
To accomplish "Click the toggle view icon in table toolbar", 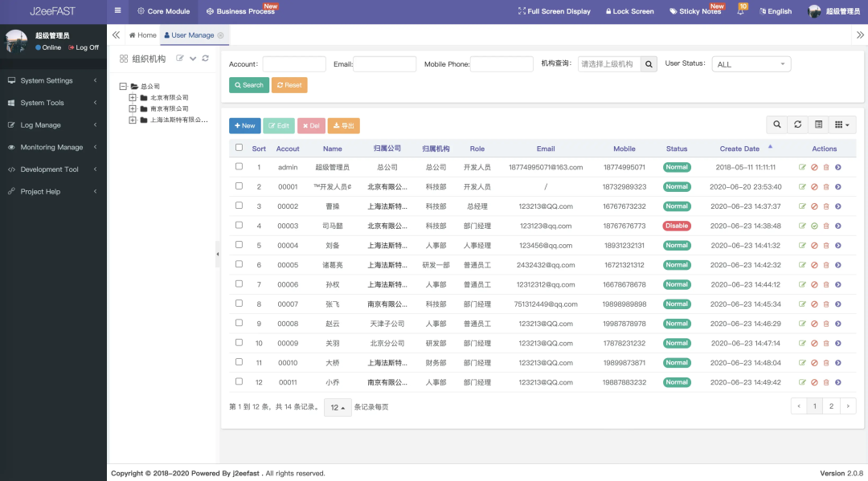I will [818, 124].
